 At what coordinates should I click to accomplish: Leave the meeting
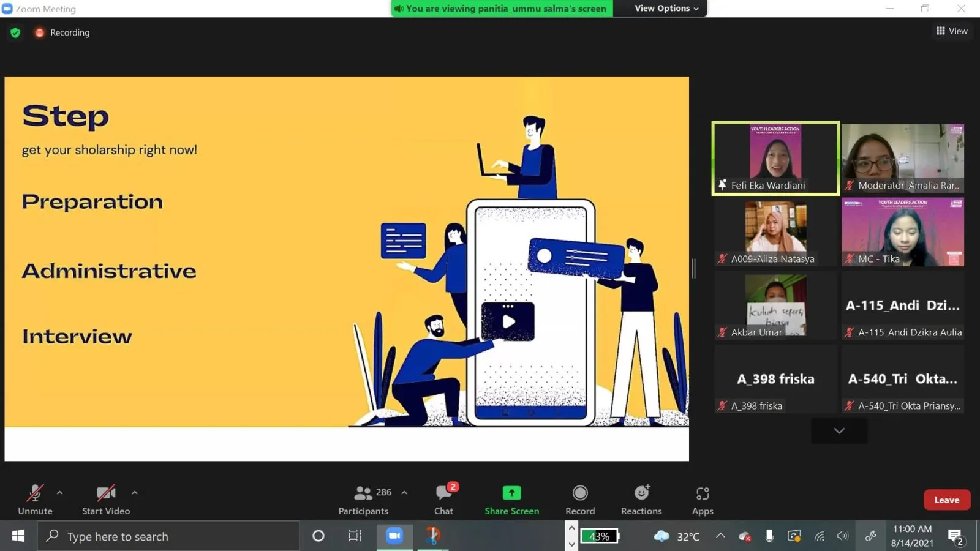[947, 500]
